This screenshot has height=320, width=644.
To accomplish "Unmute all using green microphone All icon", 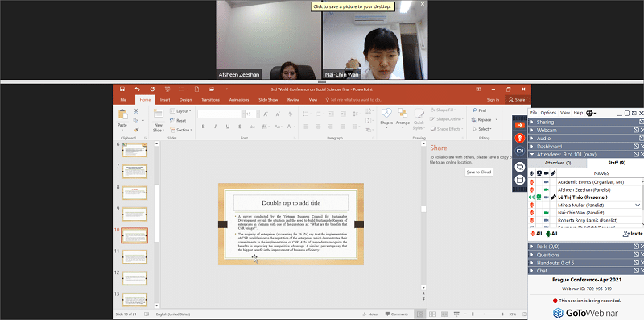I will pyautogui.click(x=551, y=234).
